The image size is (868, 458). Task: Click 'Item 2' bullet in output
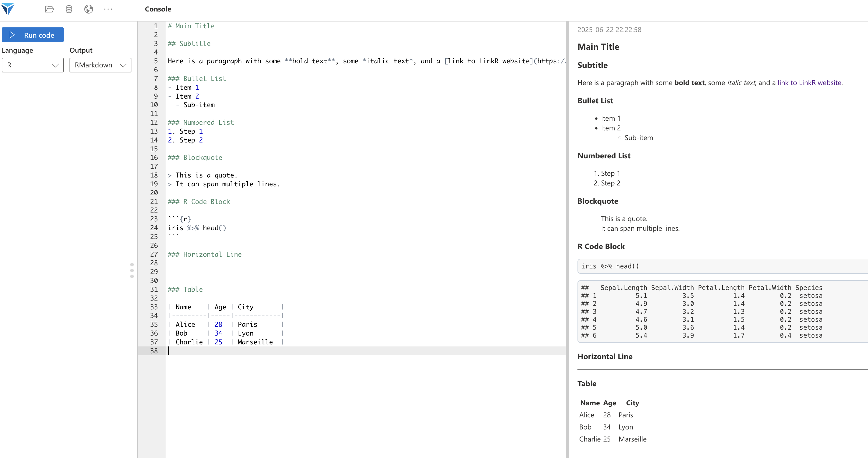pos(610,128)
